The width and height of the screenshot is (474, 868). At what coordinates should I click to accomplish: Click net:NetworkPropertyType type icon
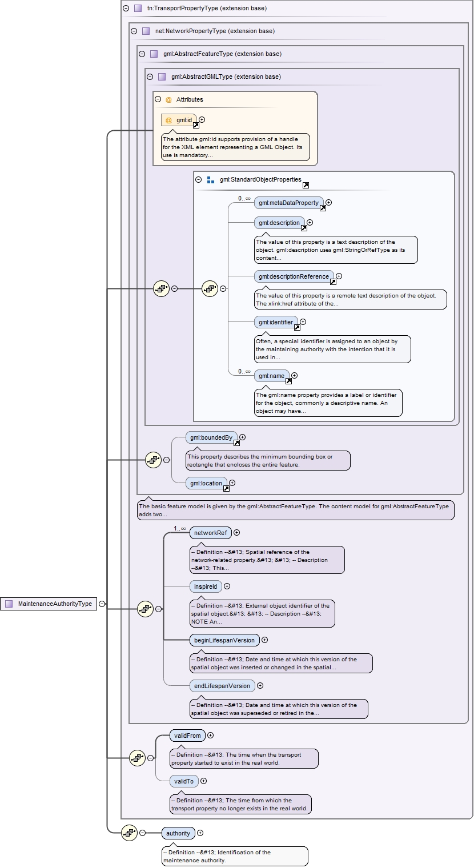coord(146,31)
